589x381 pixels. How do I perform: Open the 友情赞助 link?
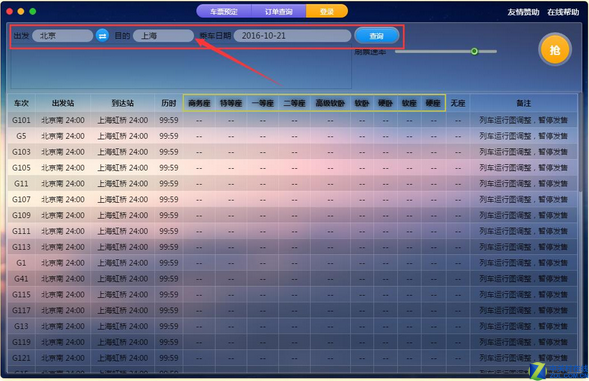[523, 12]
